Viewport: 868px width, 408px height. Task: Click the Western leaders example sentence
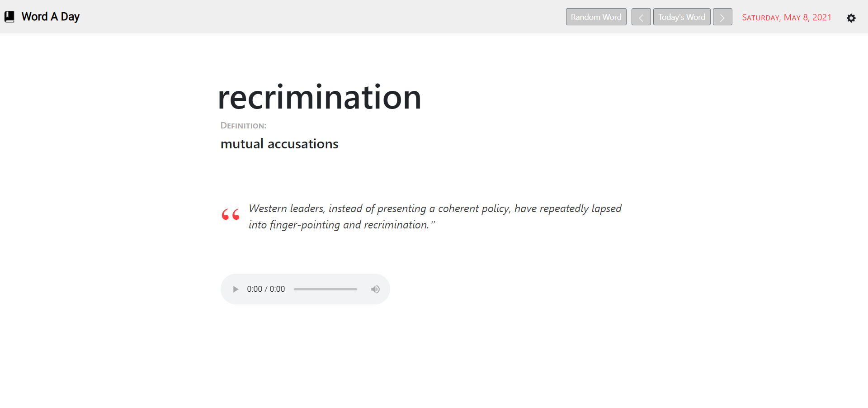(x=435, y=217)
